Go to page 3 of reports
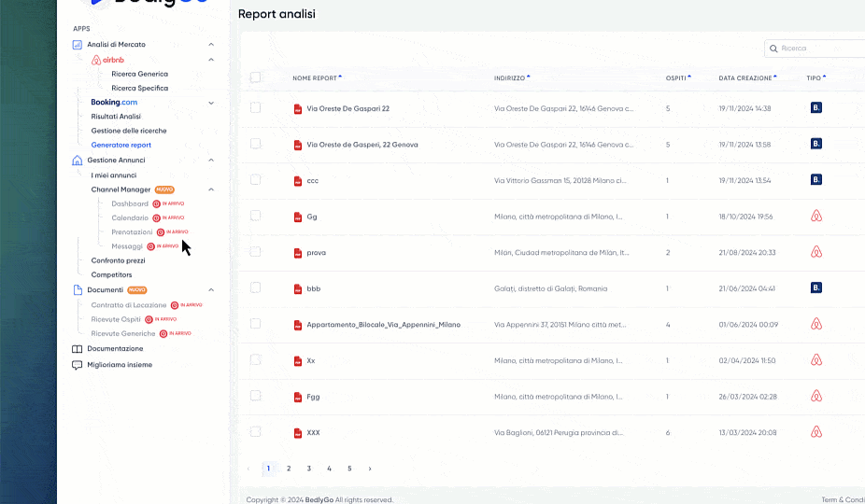865x504 pixels. point(309,469)
